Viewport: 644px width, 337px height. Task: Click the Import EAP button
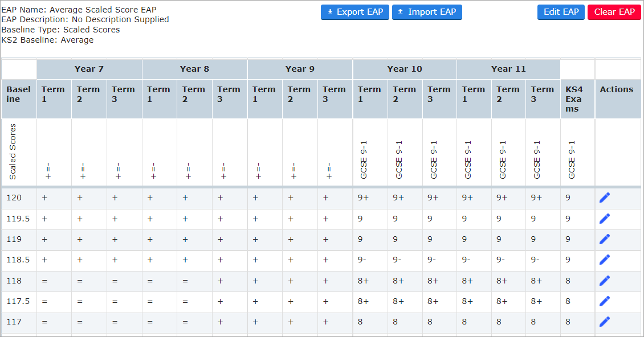[427, 11]
